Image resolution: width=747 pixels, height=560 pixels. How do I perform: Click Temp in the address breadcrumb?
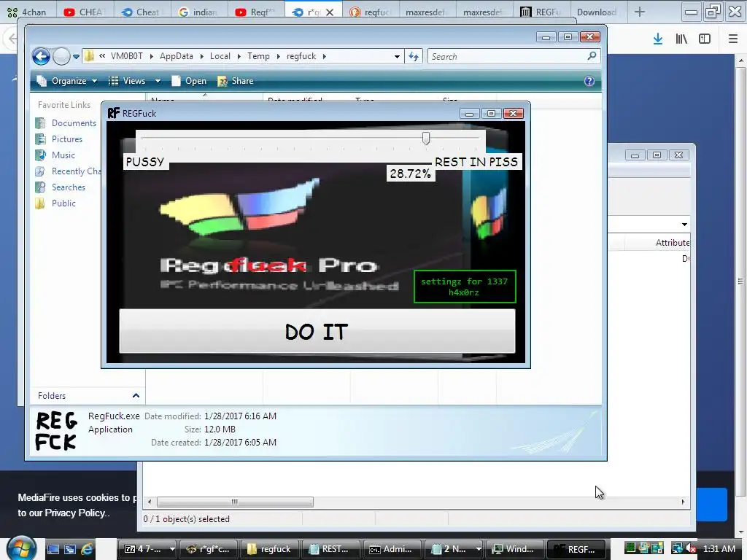coord(258,56)
